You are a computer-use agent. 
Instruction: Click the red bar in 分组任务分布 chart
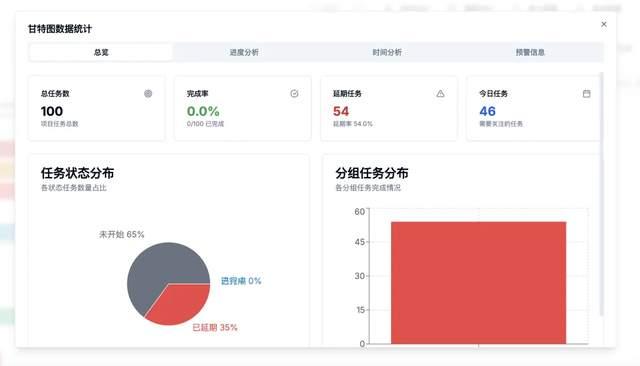[478, 283]
